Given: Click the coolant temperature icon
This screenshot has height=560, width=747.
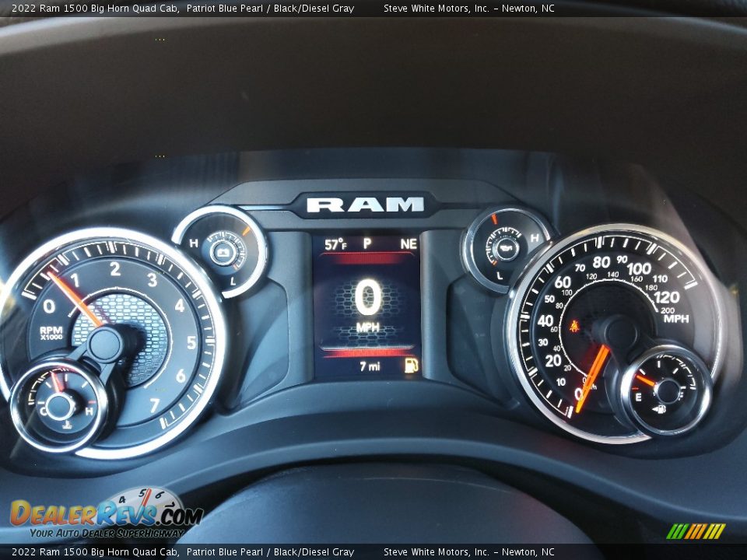Looking at the screenshot, I should coord(68,423).
